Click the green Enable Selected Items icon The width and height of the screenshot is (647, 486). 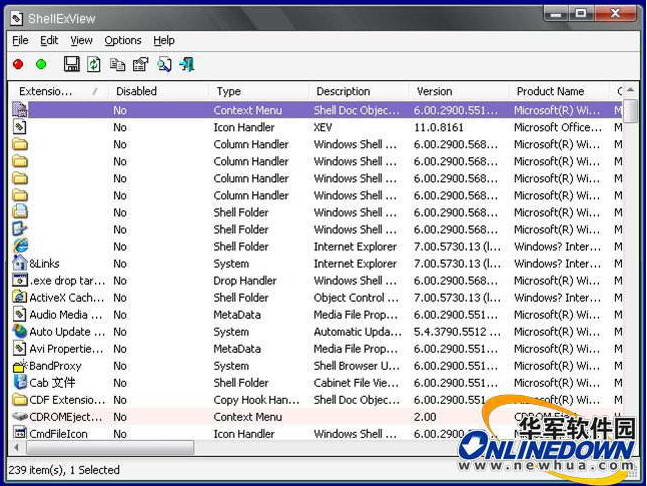click(41, 64)
